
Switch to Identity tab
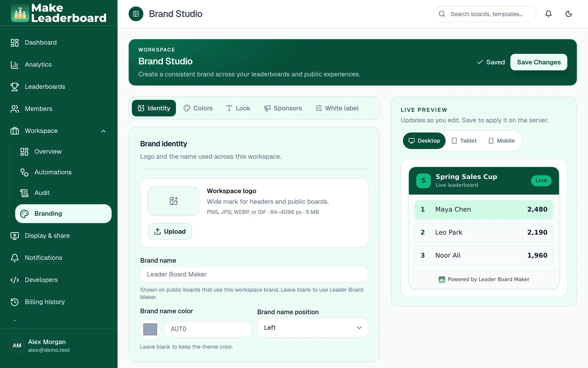pos(154,108)
